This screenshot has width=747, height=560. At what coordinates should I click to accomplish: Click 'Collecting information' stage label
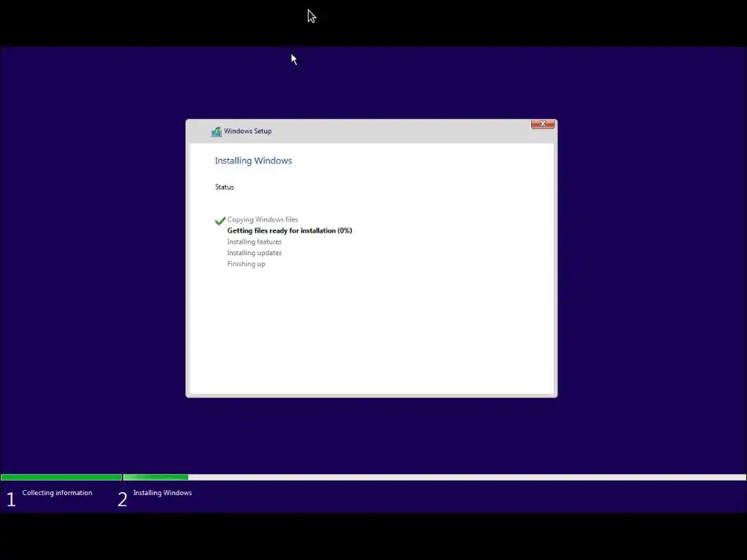tap(57, 493)
